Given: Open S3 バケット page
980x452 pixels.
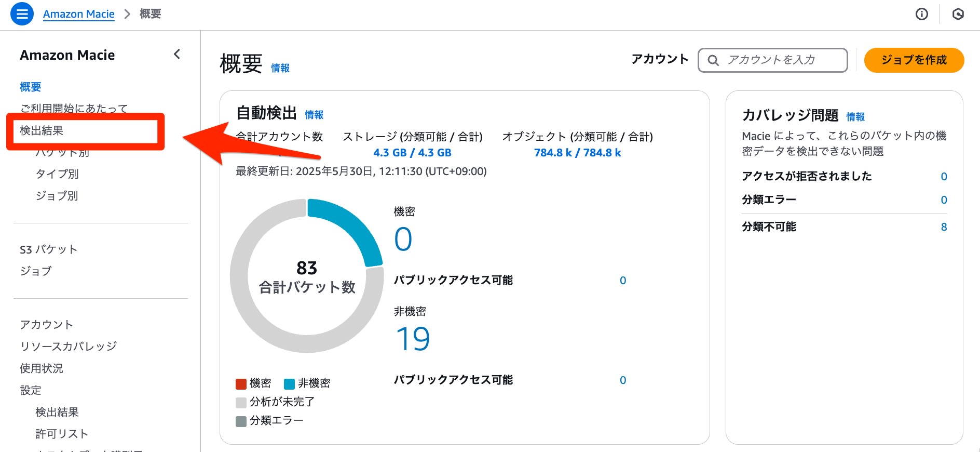Looking at the screenshot, I should pos(49,249).
